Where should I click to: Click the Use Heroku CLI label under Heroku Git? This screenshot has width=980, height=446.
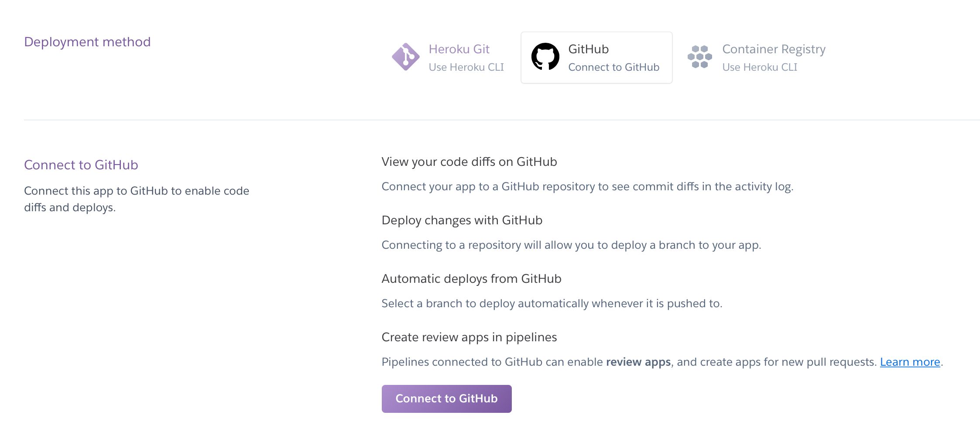pyautogui.click(x=466, y=67)
